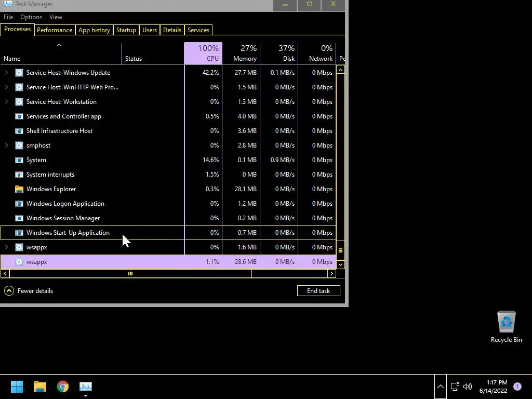Click the scroll down arrow
532x399 pixels.
tap(340, 264)
